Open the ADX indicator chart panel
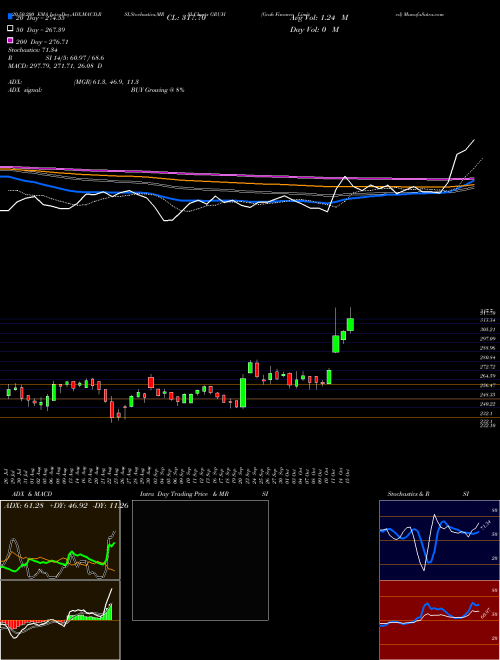 click(60, 540)
